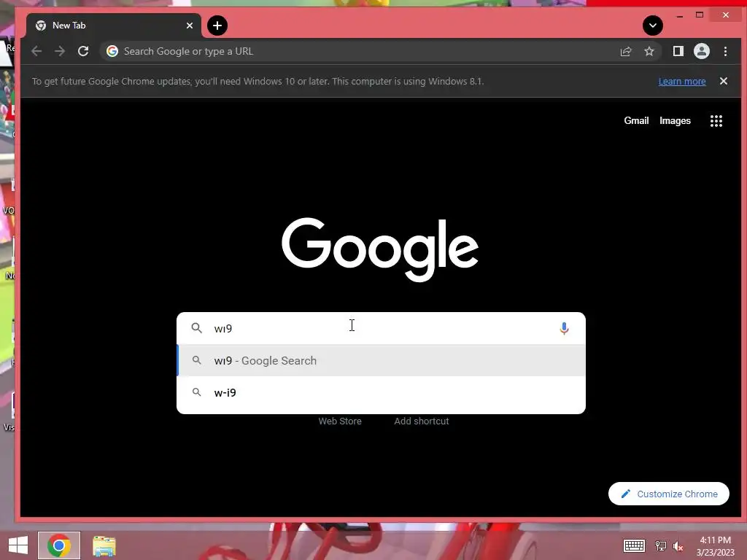Open the touch keyboard tray icon
This screenshot has width=747, height=560.
click(x=635, y=545)
